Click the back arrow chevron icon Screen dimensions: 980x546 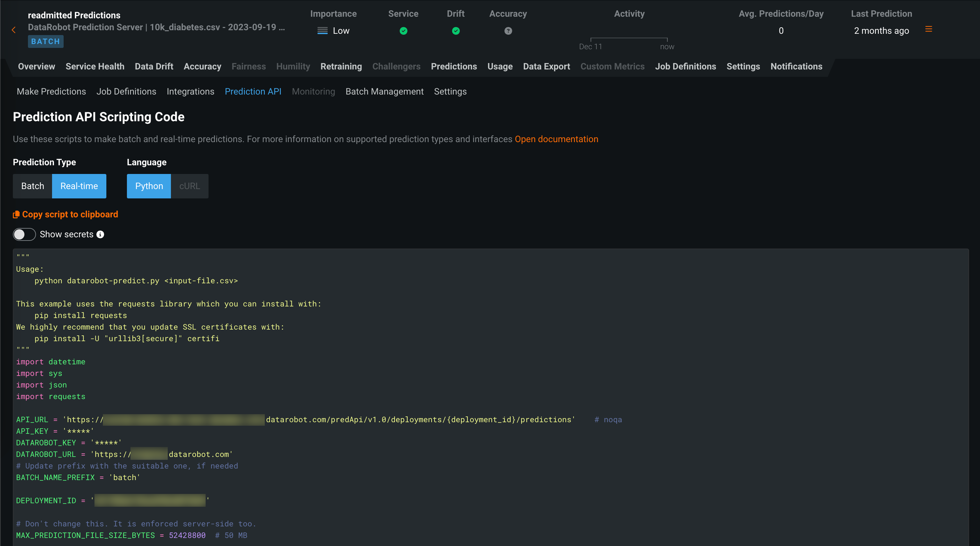[x=14, y=30]
